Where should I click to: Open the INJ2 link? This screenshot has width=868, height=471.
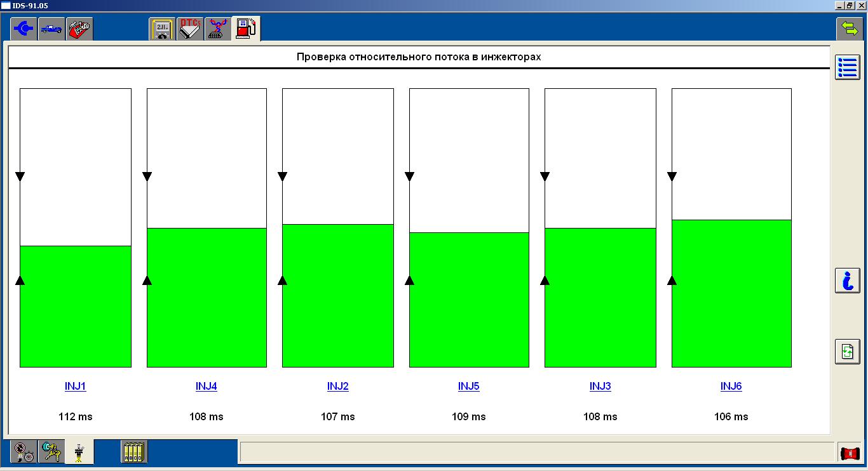338,386
